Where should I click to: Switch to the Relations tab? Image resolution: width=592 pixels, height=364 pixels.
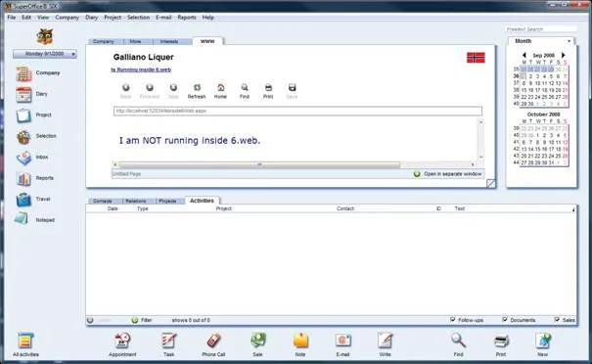[x=136, y=201]
